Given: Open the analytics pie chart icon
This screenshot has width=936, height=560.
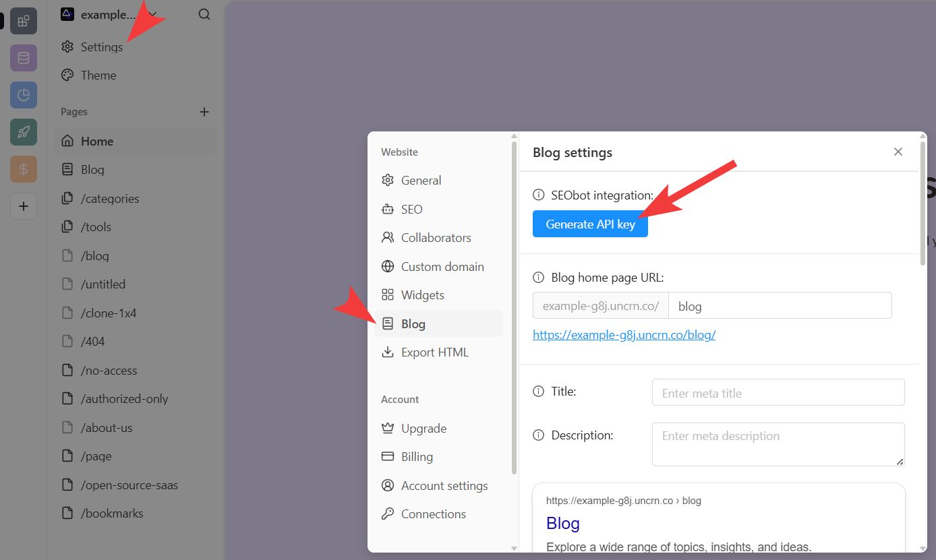Looking at the screenshot, I should click(23, 95).
